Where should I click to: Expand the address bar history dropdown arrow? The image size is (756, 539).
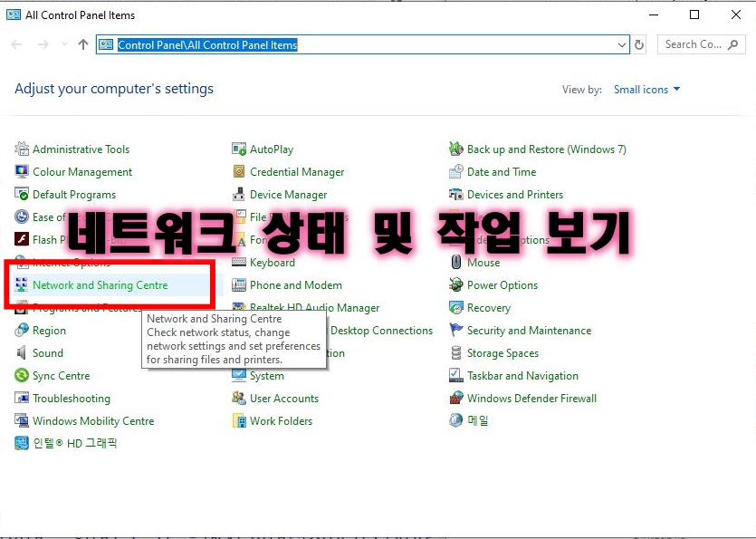(x=622, y=45)
